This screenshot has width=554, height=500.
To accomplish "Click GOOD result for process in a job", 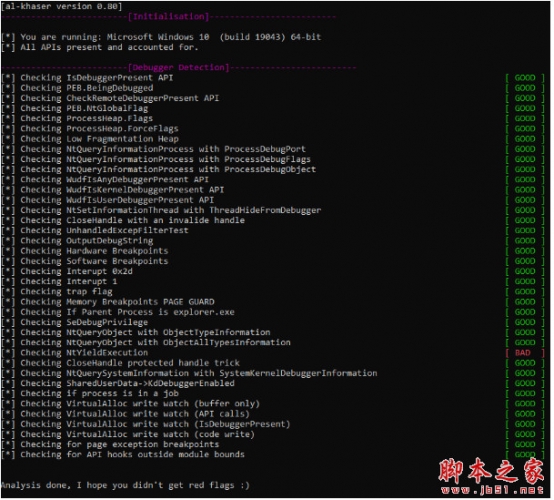I will click(x=525, y=393).
